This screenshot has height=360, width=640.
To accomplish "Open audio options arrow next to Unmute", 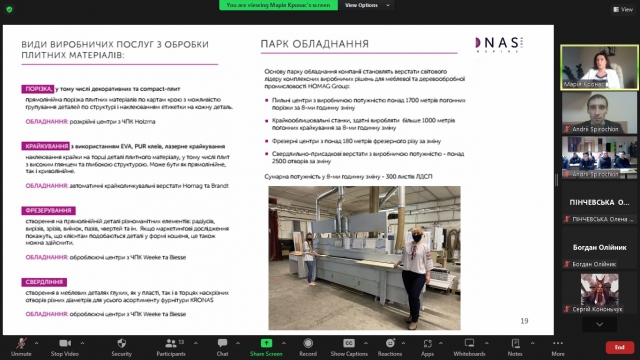I will click(x=36, y=344).
